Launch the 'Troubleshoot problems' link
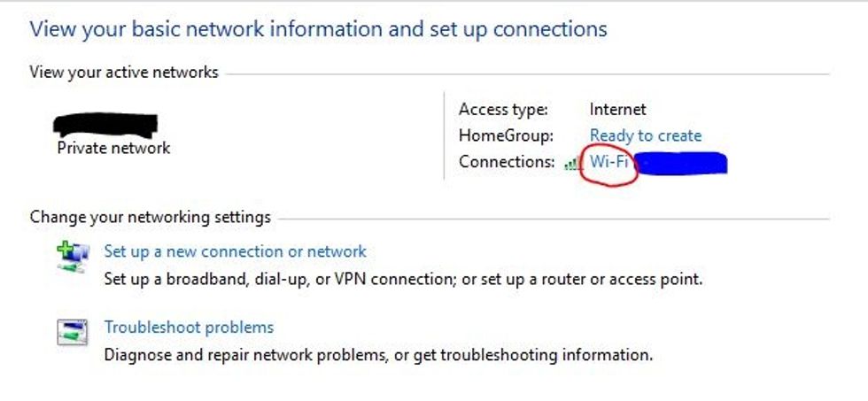The width and height of the screenshot is (868, 401). coord(189,328)
